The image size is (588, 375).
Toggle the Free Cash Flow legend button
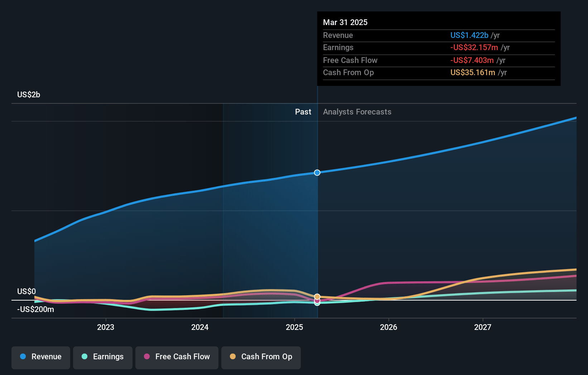pos(177,357)
